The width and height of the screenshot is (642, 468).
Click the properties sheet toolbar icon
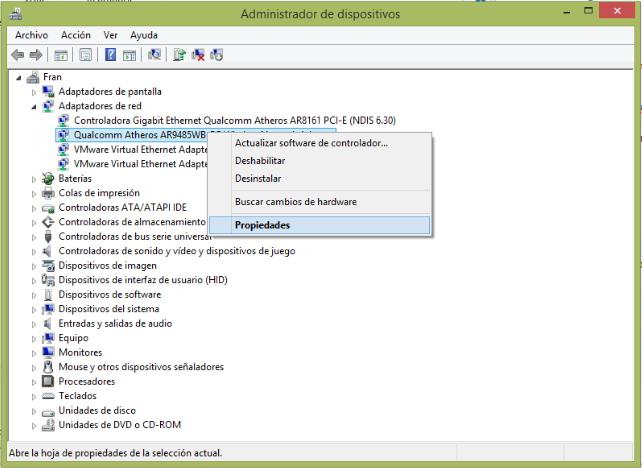[86, 55]
